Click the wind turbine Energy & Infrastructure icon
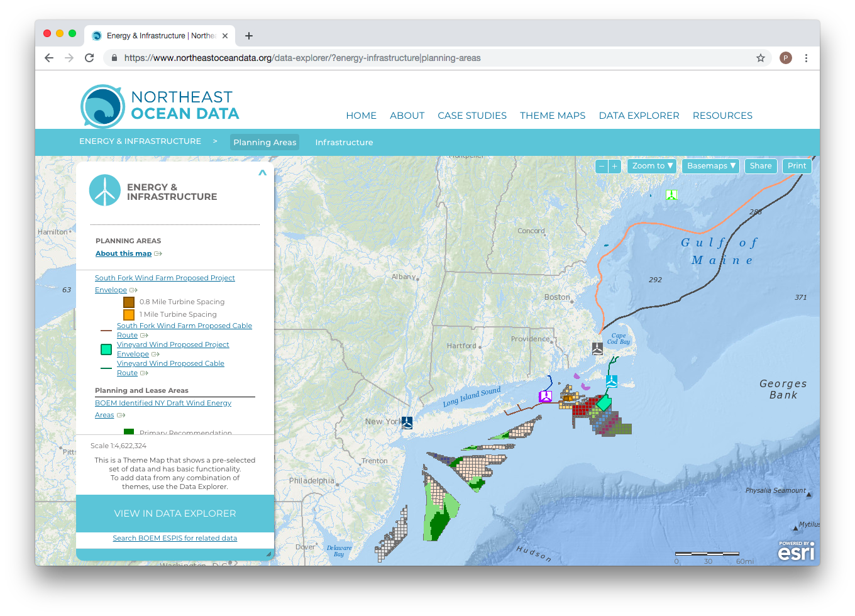 click(x=104, y=190)
